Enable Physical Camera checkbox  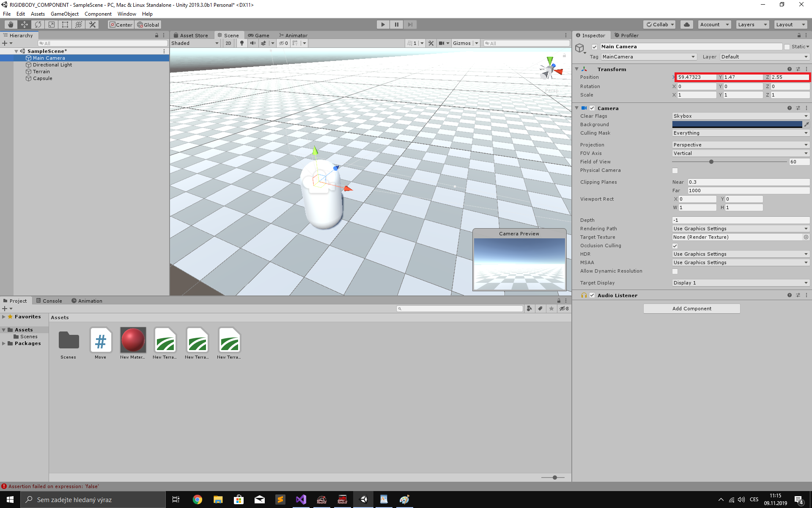point(675,170)
